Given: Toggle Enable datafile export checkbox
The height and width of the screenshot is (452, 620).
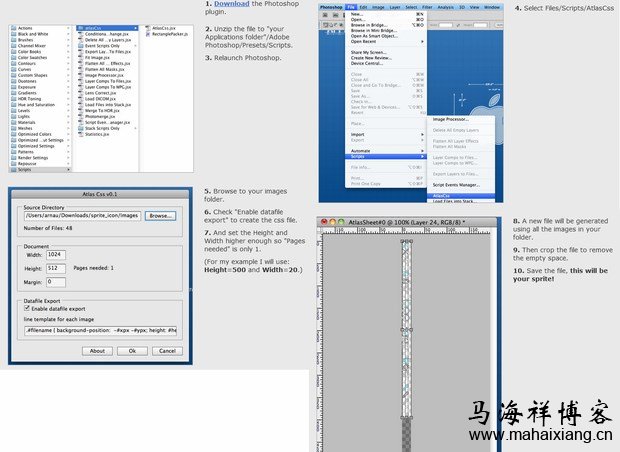Looking at the screenshot, I should [27, 308].
